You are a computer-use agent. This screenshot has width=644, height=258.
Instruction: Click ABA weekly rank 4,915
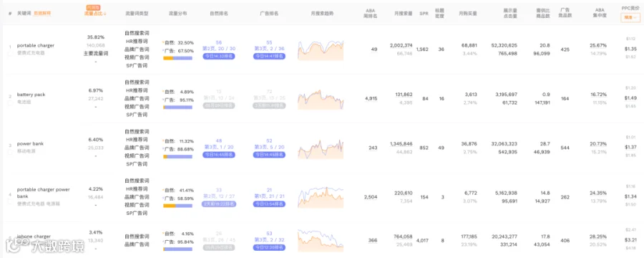coord(371,99)
